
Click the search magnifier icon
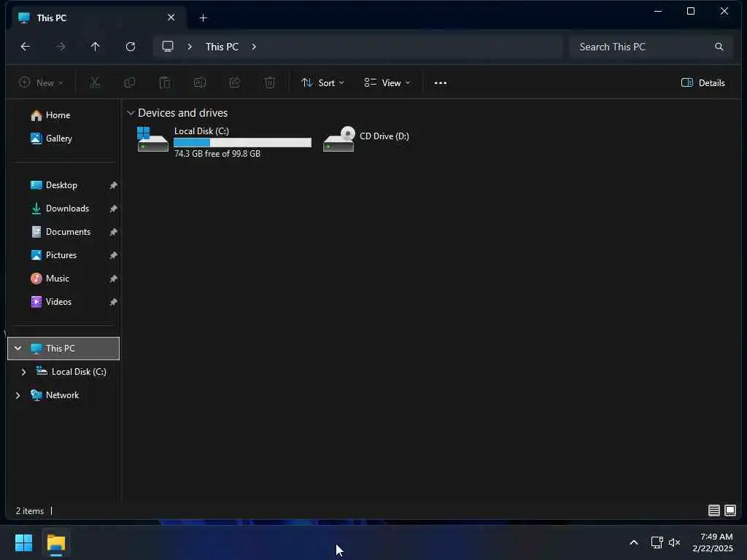(719, 47)
